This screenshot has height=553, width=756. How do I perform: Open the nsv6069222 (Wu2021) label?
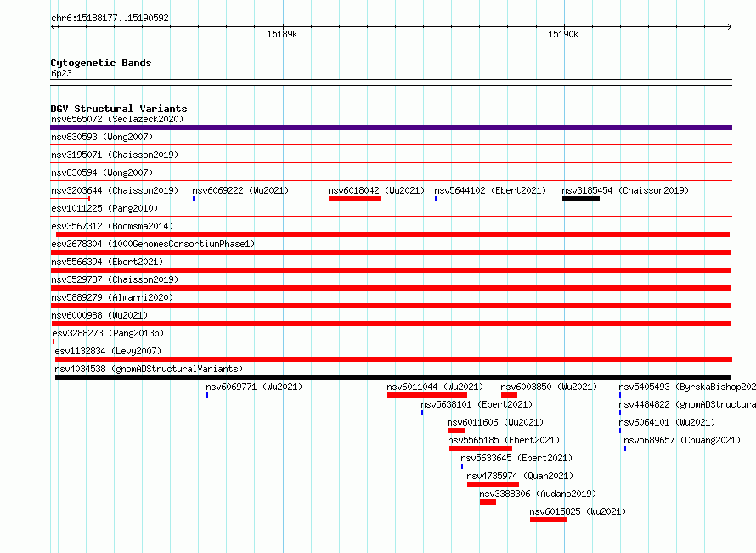click(x=240, y=190)
